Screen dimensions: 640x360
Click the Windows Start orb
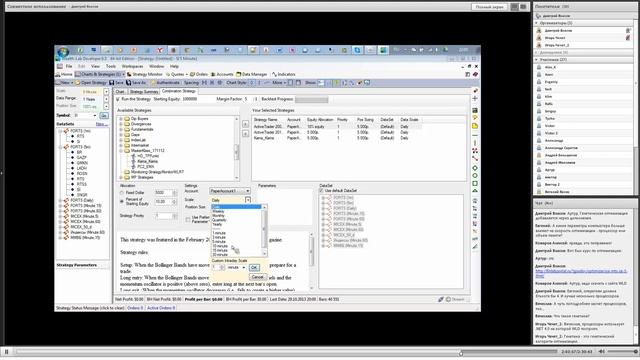coord(63,51)
